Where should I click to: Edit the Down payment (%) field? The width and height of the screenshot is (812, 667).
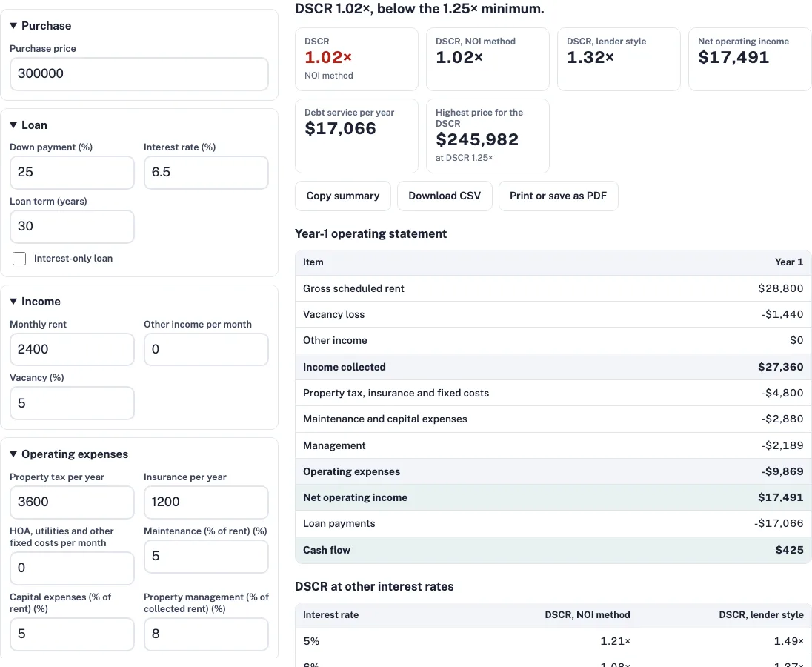[72, 173]
